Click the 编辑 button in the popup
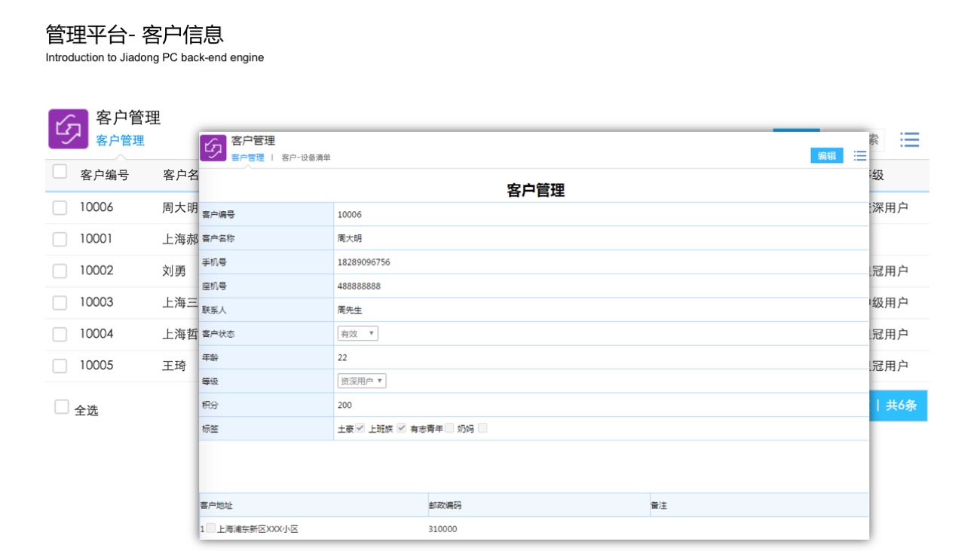This screenshot has height=551, width=980. [827, 156]
